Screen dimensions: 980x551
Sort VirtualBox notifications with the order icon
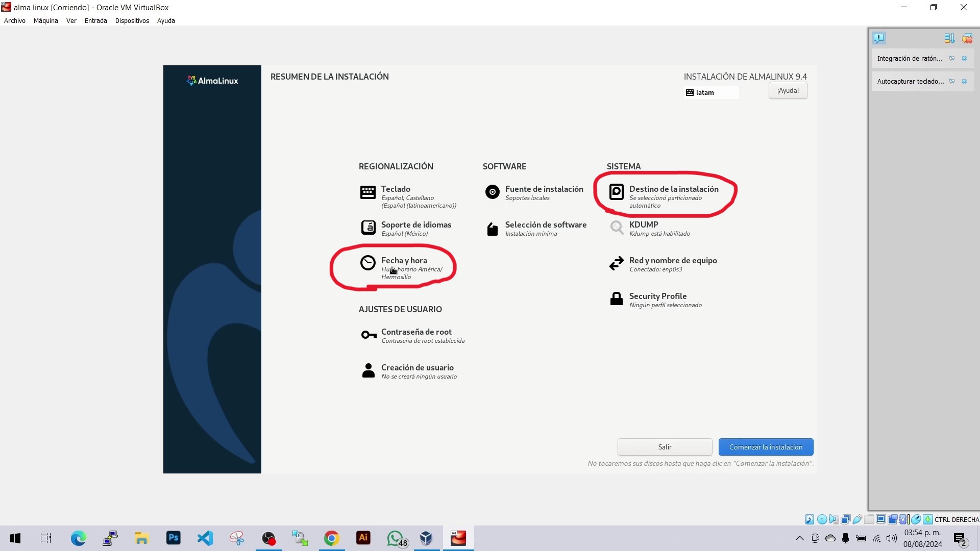(949, 38)
